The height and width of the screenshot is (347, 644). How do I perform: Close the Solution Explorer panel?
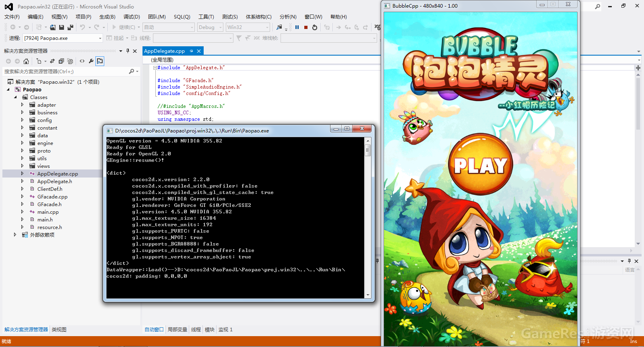135,51
